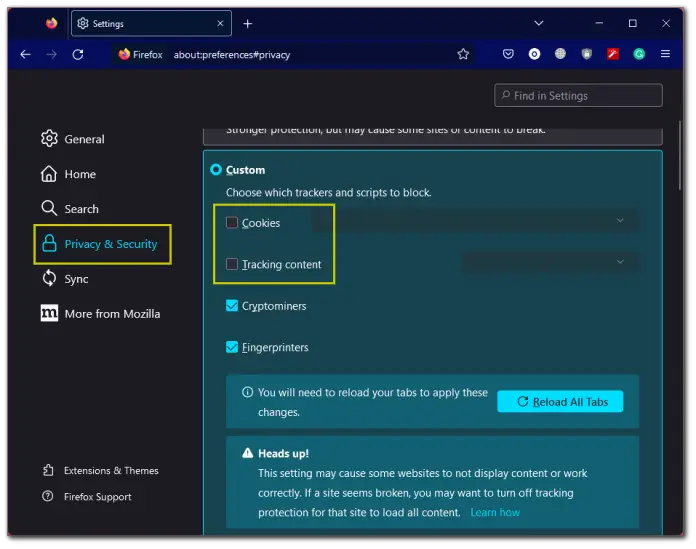This screenshot has width=696, height=549.
Task: Uncheck the Cryptominers checkbox
Action: [232, 305]
